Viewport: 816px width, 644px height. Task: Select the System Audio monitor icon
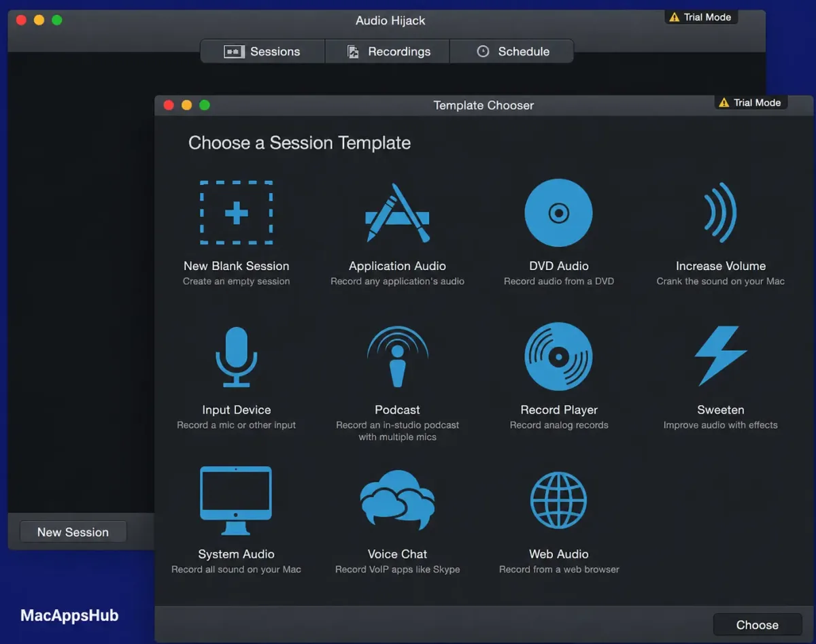236,502
